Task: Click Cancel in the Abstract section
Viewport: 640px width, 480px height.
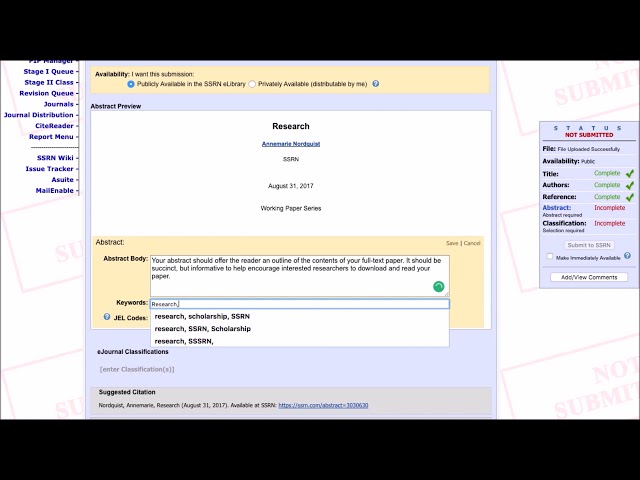Action: [x=472, y=243]
